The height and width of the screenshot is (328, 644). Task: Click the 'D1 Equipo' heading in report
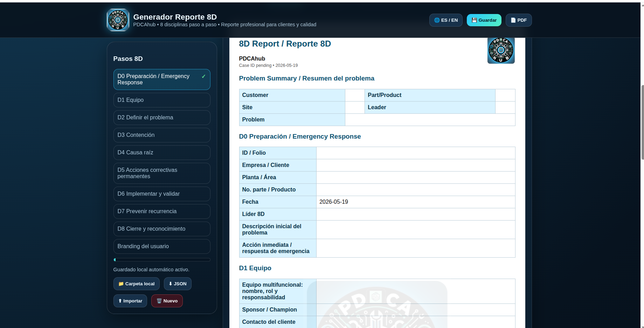255,268
